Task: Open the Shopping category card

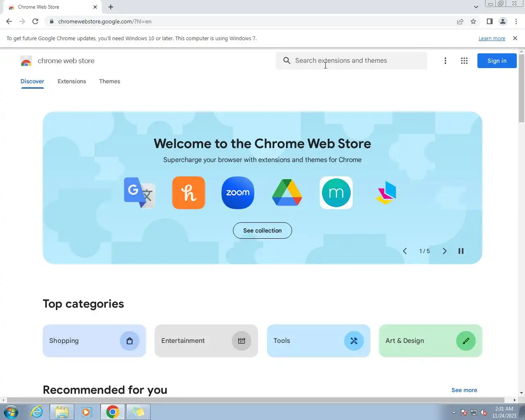Action: pyautogui.click(x=94, y=341)
